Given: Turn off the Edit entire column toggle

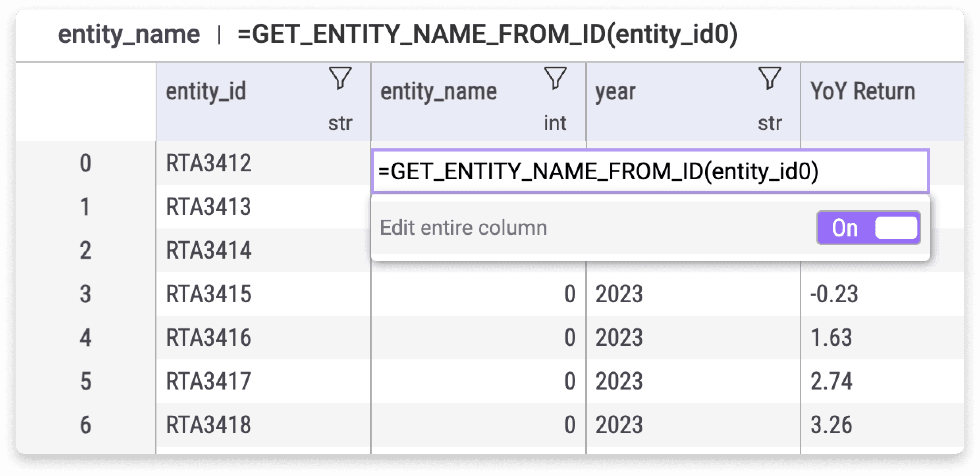Looking at the screenshot, I should pos(895,227).
